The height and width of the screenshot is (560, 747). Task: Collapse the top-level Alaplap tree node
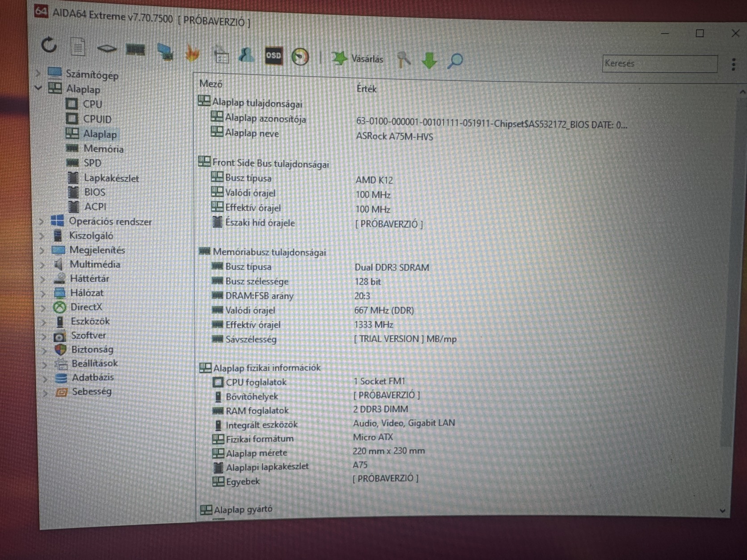coord(38,88)
